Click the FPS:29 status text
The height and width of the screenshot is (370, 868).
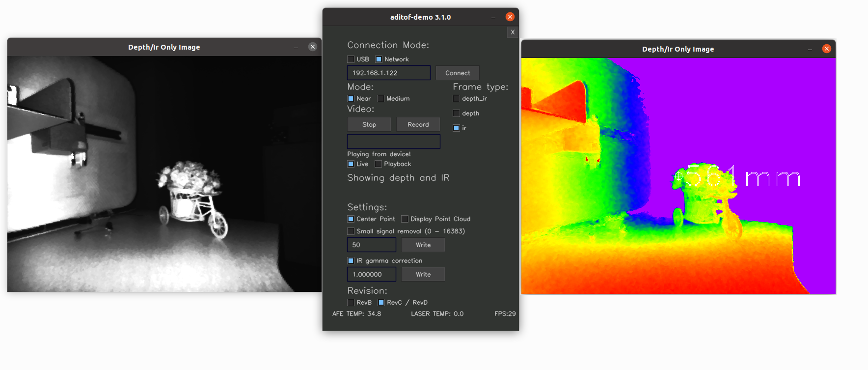505,313
